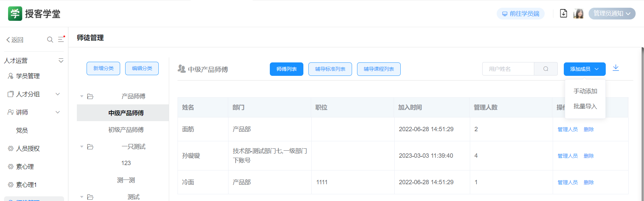The image size is (644, 201).
Task: Switch to 辅导标准列表 tab
Action: tap(330, 69)
